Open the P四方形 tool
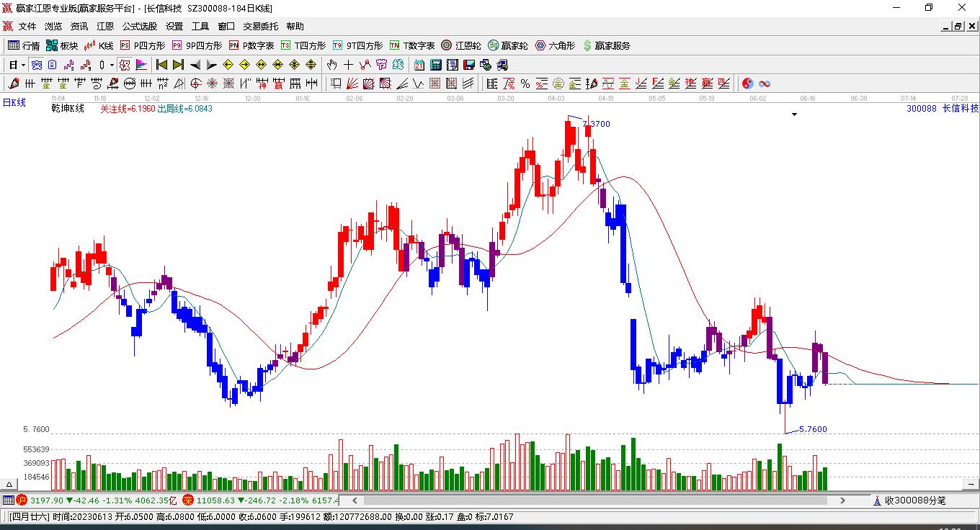This screenshot has height=530, width=980. pyautogui.click(x=143, y=45)
